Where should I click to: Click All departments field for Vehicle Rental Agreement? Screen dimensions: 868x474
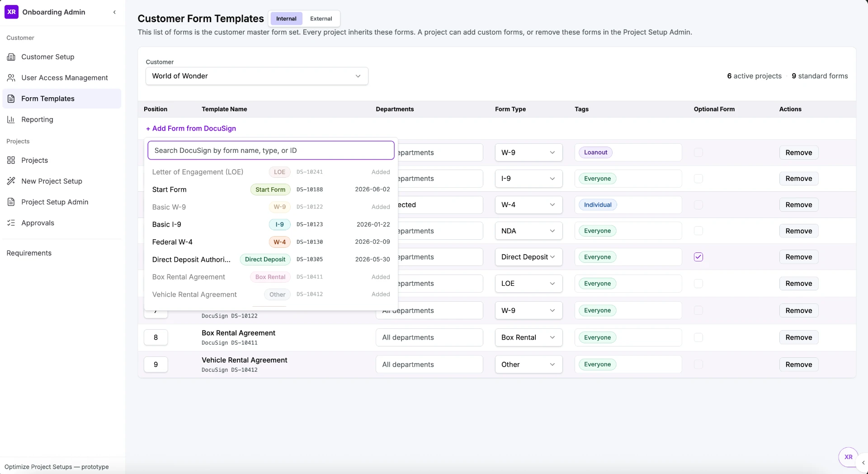pyautogui.click(x=429, y=365)
